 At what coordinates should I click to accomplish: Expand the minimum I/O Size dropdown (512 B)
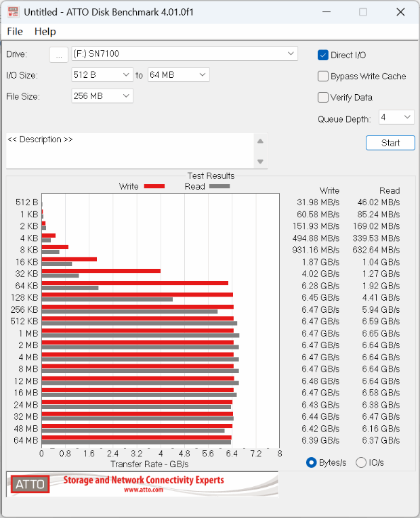pyautogui.click(x=102, y=74)
